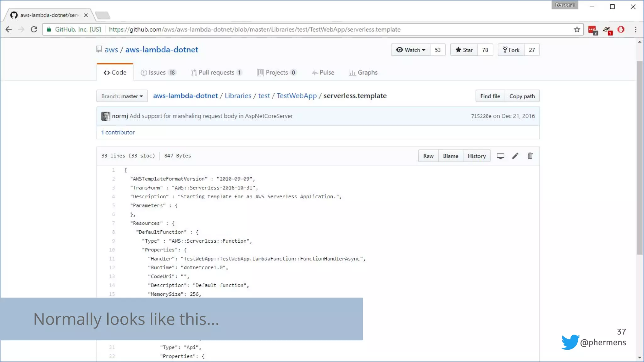644x362 pixels.
Task: Click the Raw button
Action: tap(428, 156)
